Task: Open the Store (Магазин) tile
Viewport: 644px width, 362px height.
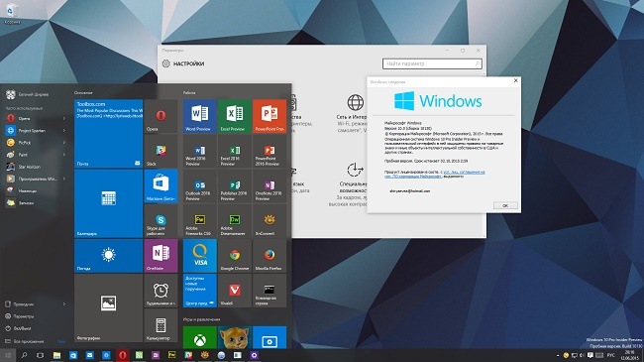Action: pos(161,185)
